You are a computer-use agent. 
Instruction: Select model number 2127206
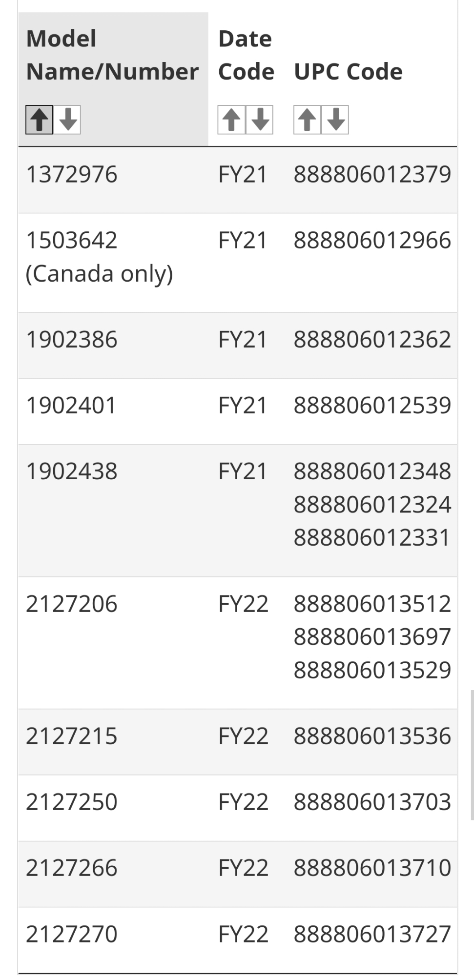tap(72, 604)
